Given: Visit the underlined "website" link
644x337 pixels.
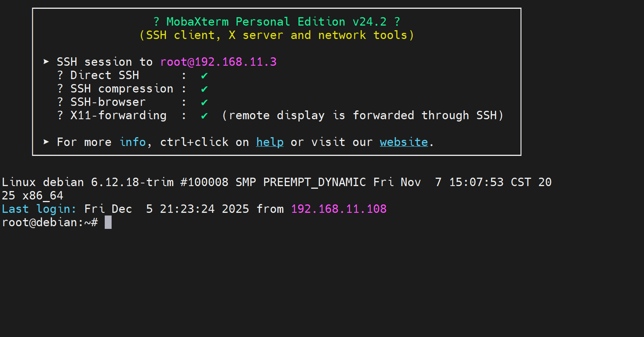Looking at the screenshot, I should (x=404, y=142).
